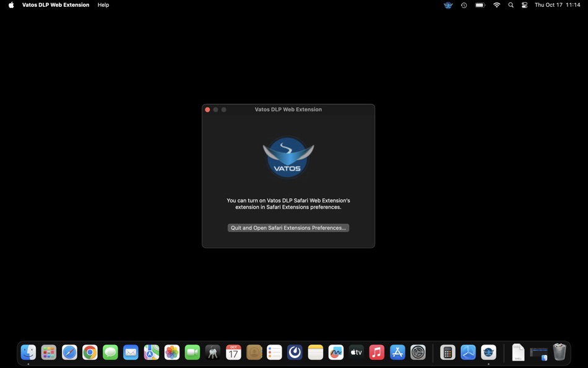Open the shell file in the Dock
This screenshot has width=588, height=368.
click(518, 353)
